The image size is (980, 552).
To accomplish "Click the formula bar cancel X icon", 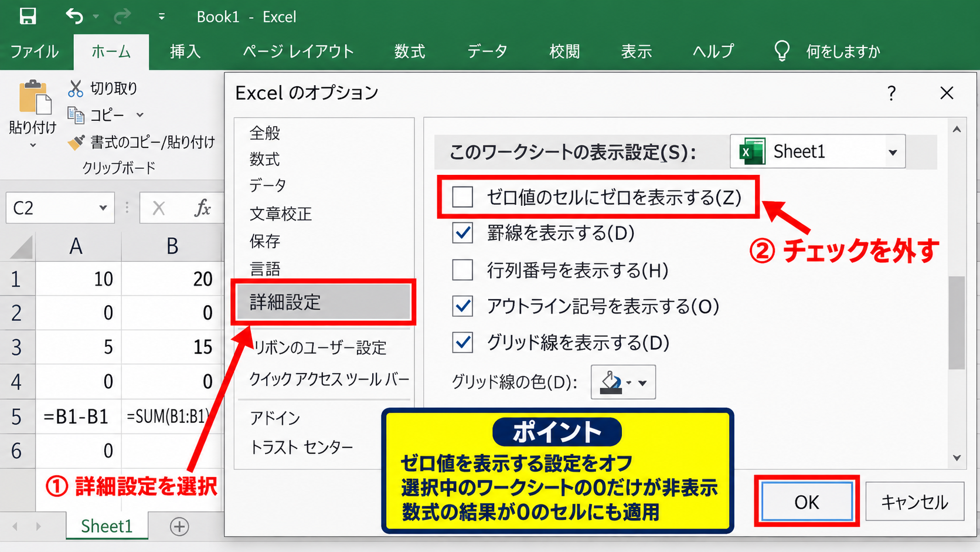I will pyautogui.click(x=158, y=208).
